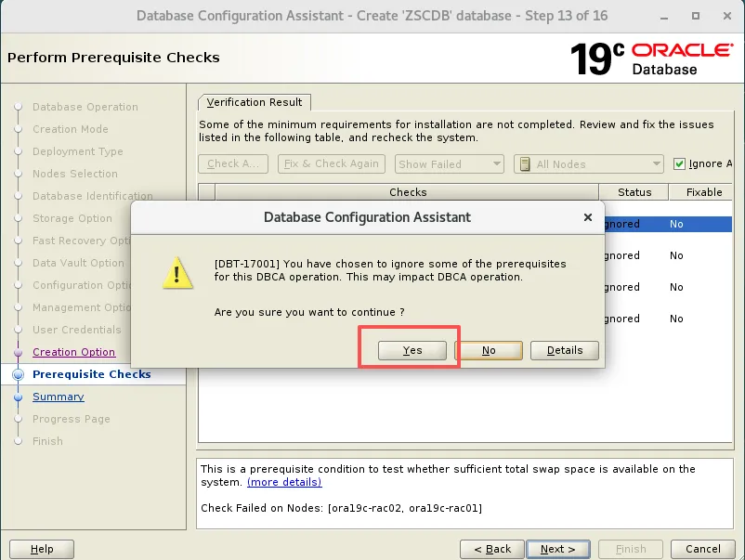Click the Summary step bullet icon
Screen dimensions: 745x560
[18, 397]
